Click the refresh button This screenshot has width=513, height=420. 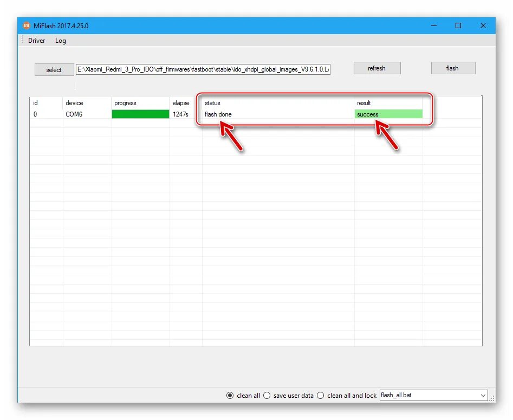pyautogui.click(x=377, y=68)
